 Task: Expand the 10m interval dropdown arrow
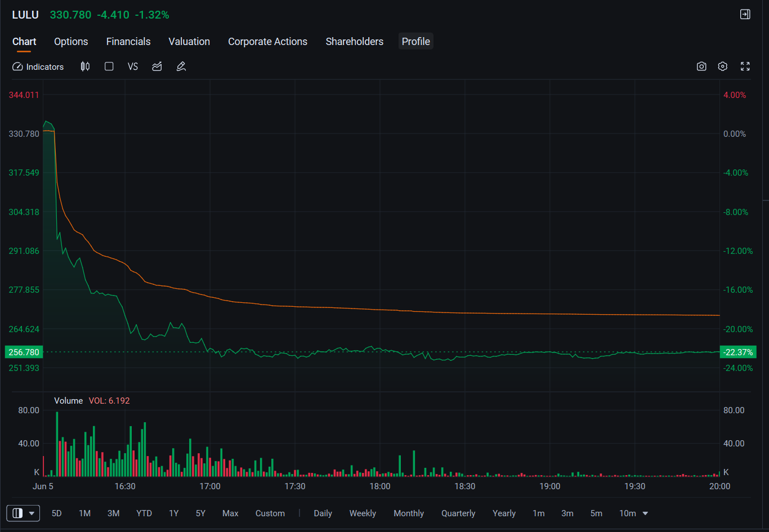[x=645, y=513]
